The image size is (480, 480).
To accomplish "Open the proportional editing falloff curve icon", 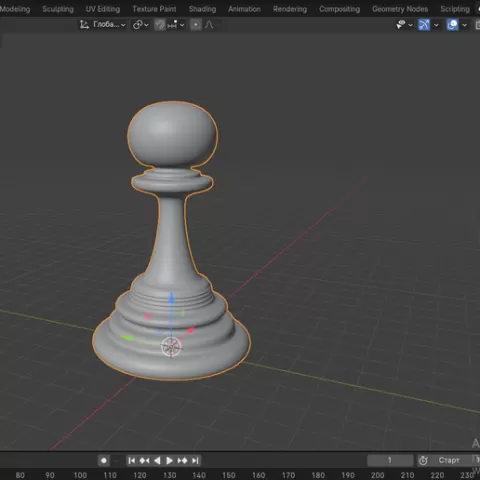I will [x=209, y=25].
